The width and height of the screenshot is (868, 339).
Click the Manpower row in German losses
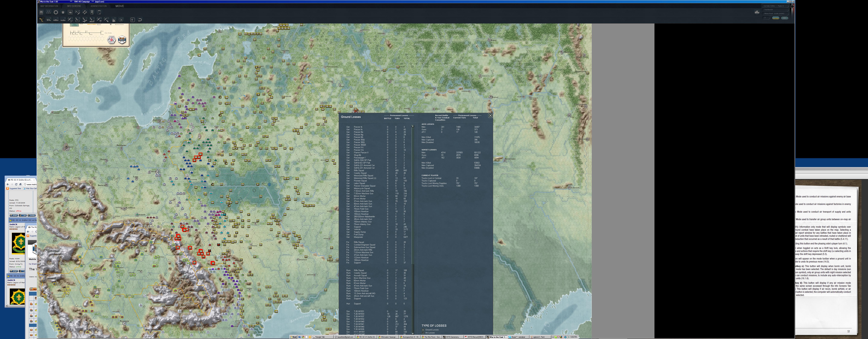point(377,237)
